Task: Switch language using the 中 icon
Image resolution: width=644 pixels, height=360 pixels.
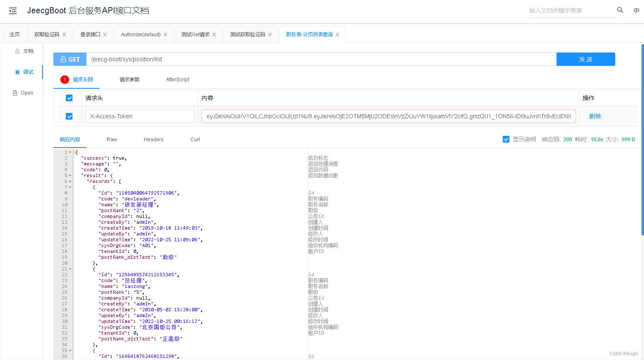Action: coord(636,10)
